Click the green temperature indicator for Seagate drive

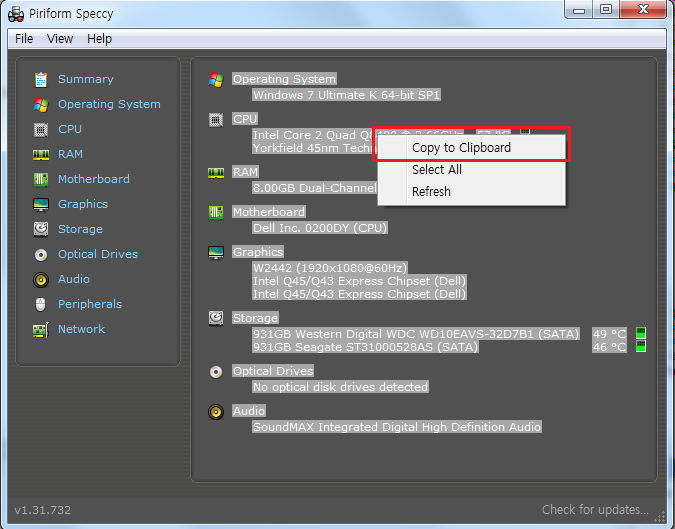click(x=641, y=346)
